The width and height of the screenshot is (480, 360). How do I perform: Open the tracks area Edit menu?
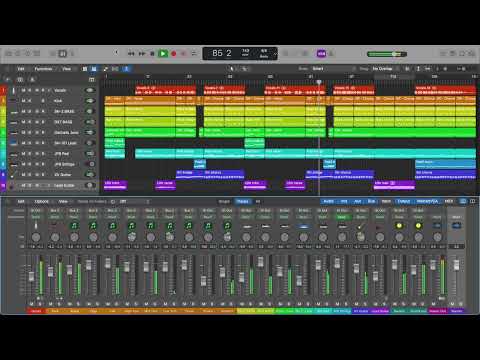click(21, 69)
